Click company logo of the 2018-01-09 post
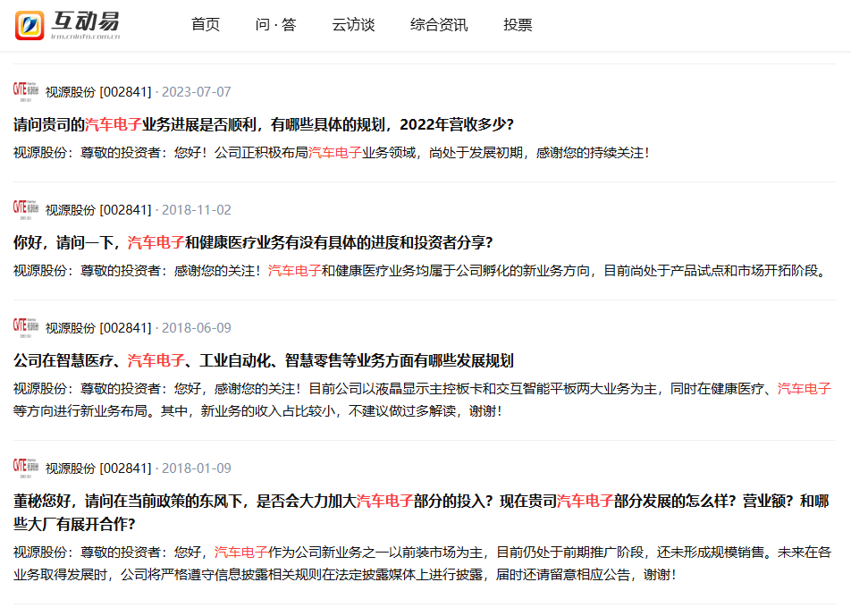Viewport: 851px width, 616px height. click(x=26, y=468)
